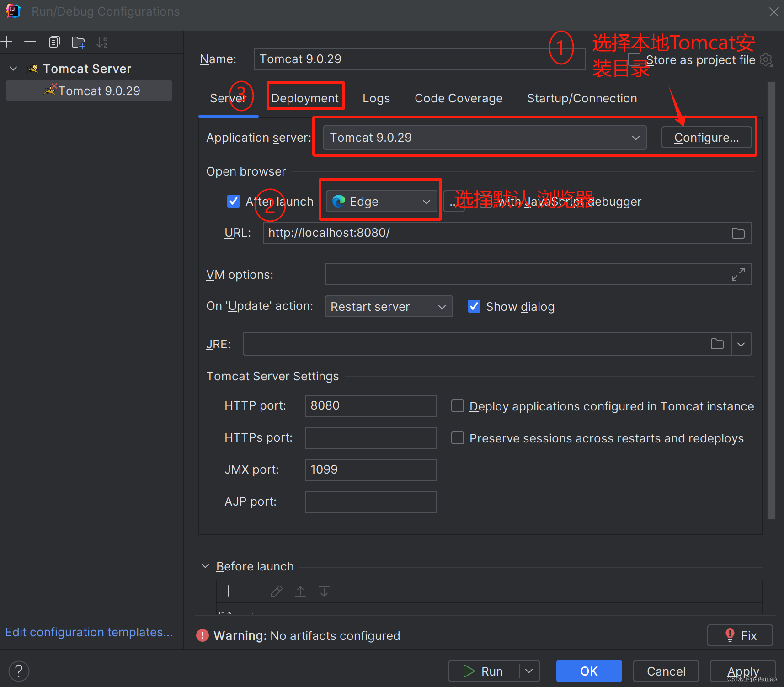Switch to the Logs tab
Viewport: 784px width, 687px height.
click(x=376, y=98)
